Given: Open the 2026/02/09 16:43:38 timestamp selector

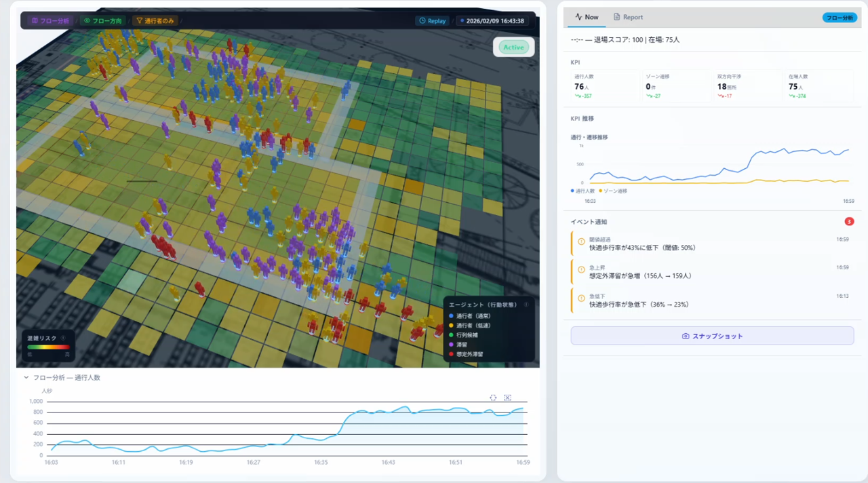Looking at the screenshot, I should (493, 21).
